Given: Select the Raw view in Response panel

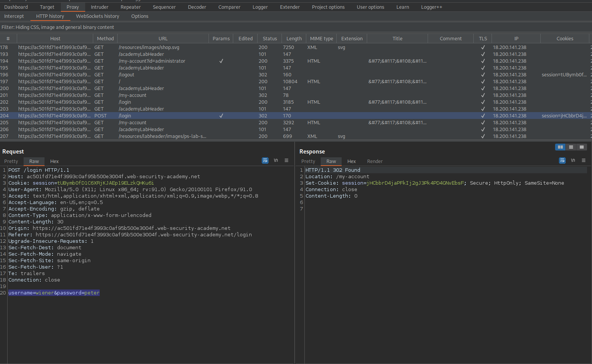Looking at the screenshot, I should (331, 161).
